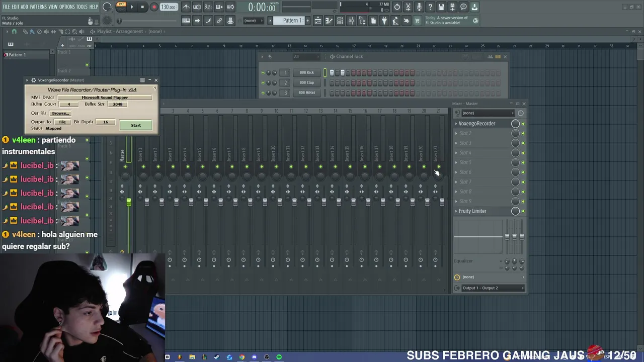Disable the Fruity Limiter slot green LED

tap(523, 212)
